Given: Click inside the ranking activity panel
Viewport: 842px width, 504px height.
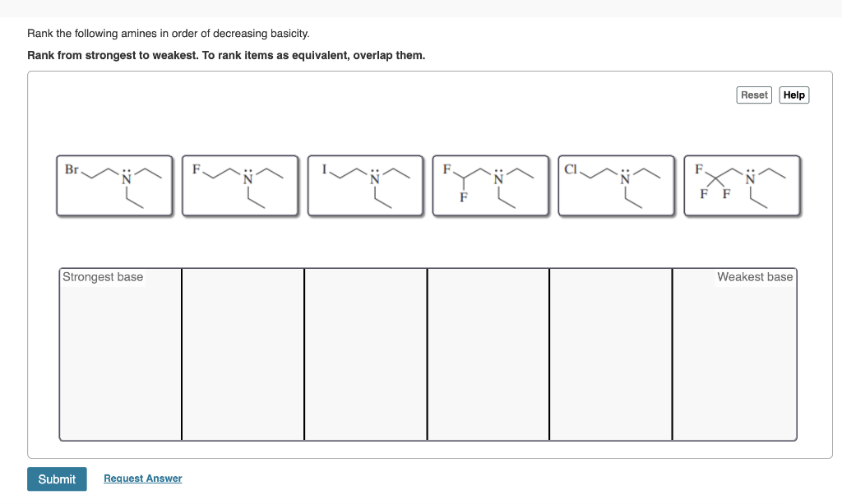Looking at the screenshot, I should 428,247.
